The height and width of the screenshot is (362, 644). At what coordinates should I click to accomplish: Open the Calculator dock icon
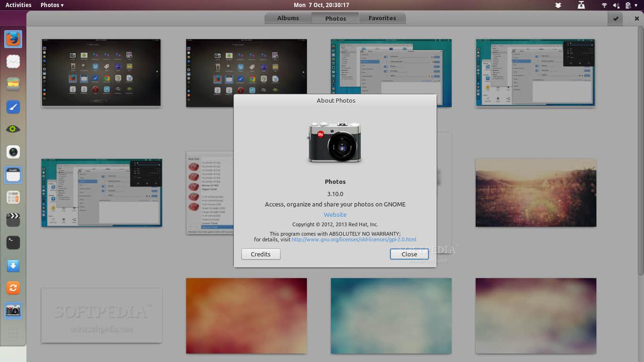pos(13,197)
